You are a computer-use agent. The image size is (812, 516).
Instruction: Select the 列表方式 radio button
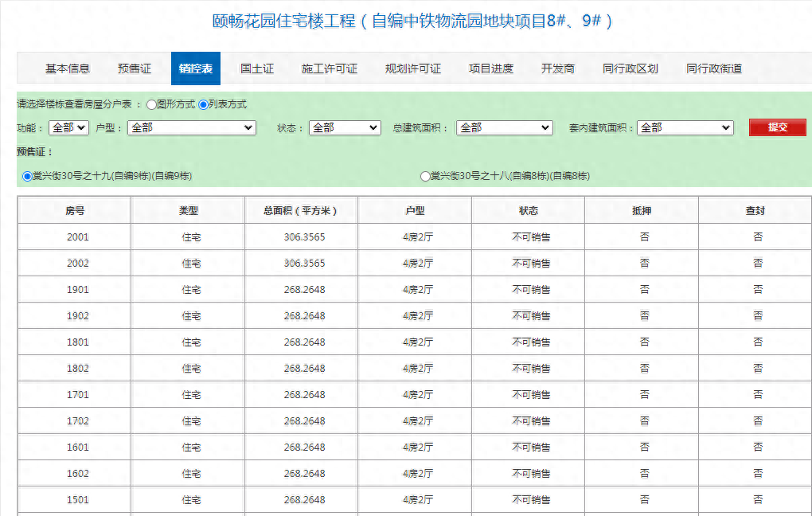point(203,104)
